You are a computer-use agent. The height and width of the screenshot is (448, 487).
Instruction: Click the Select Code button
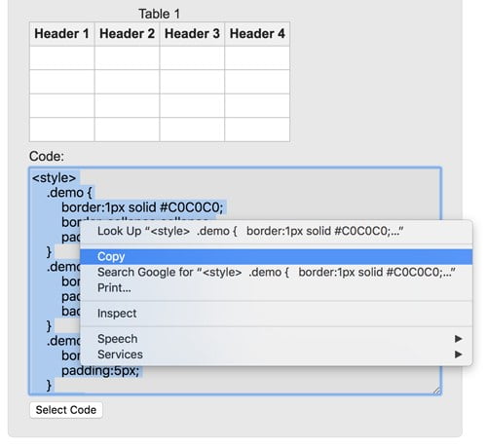[66, 410]
